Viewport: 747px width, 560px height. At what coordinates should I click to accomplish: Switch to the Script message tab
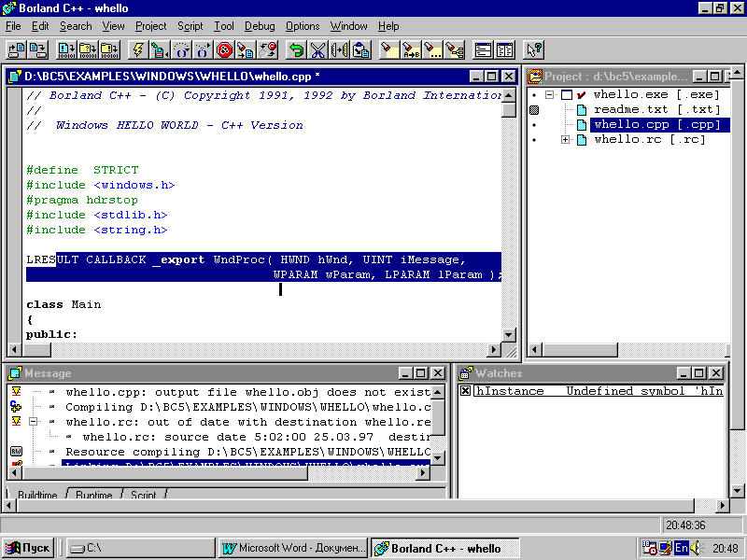pos(144,495)
